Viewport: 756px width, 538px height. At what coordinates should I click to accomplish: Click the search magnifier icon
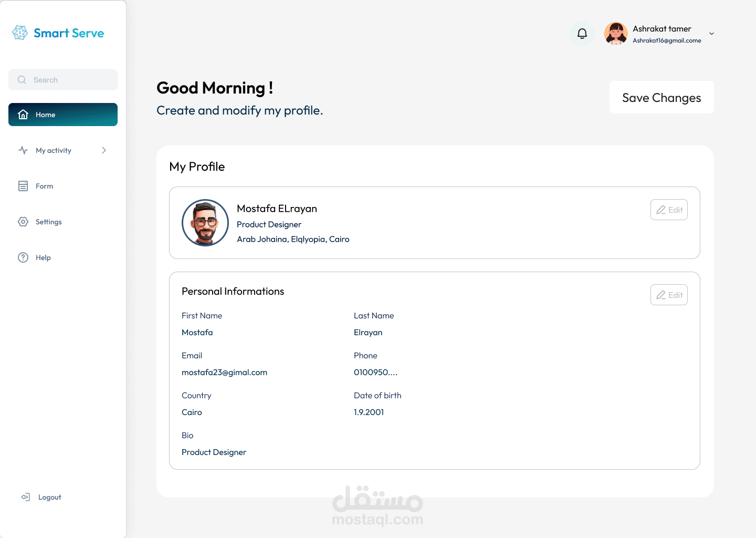[x=22, y=80]
